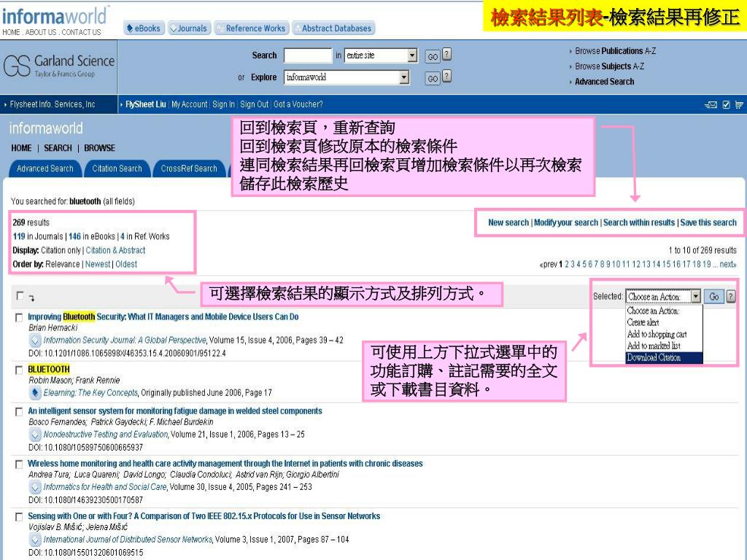Click next» pagination link
Image resolution: width=747 pixels, height=560 pixels.
point(728,264)
